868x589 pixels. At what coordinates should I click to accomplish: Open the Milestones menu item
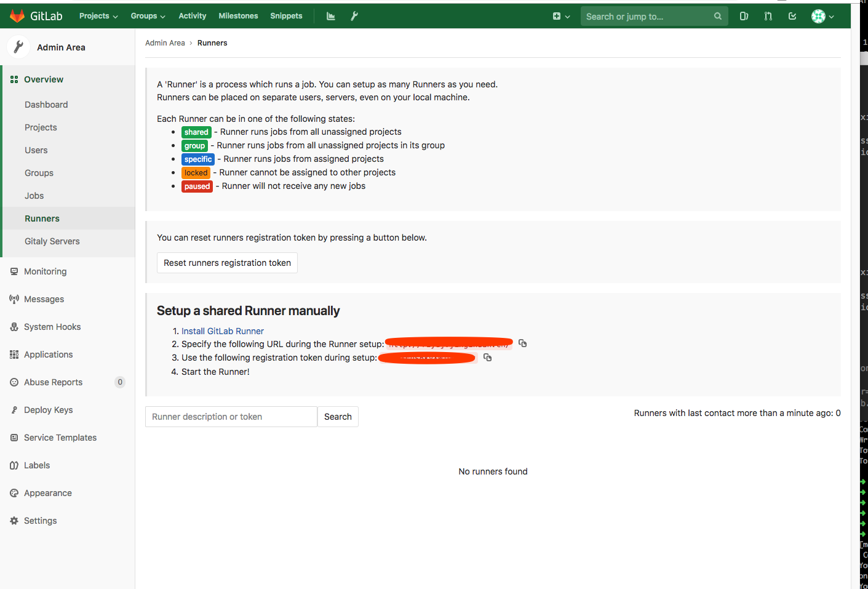click(x=238, y=15)
